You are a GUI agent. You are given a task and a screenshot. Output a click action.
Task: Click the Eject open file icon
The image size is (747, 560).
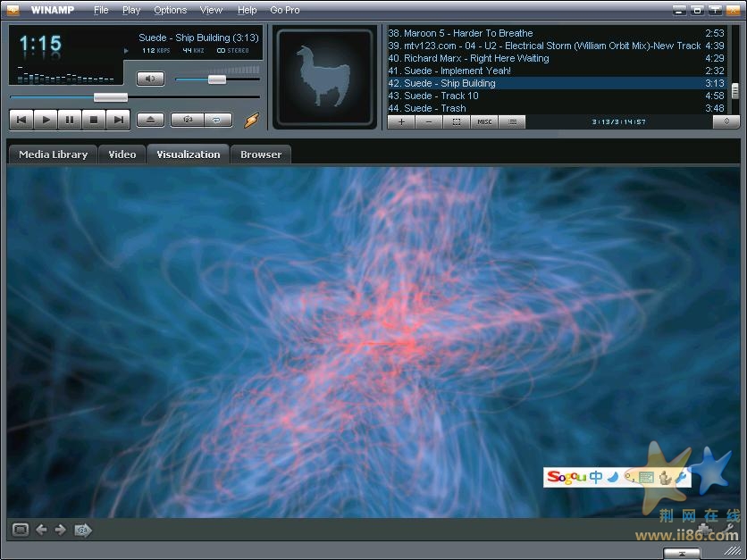pyautogui.click(x=150, y=119)
